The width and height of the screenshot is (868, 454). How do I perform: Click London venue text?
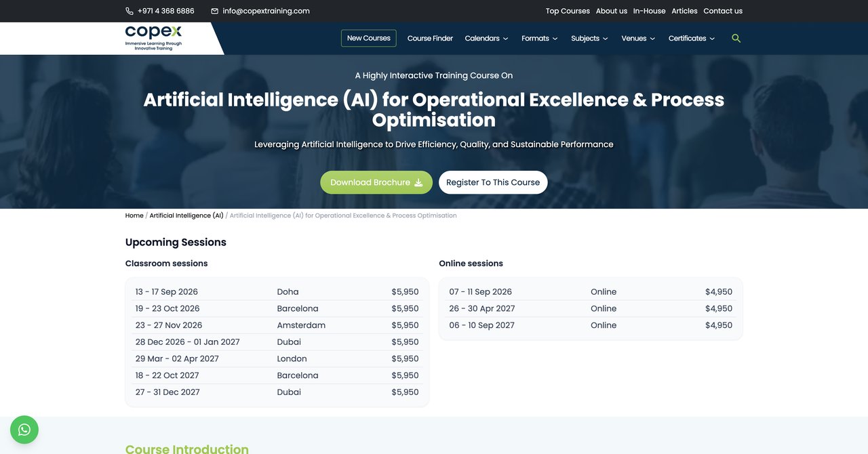pos(292,358)
